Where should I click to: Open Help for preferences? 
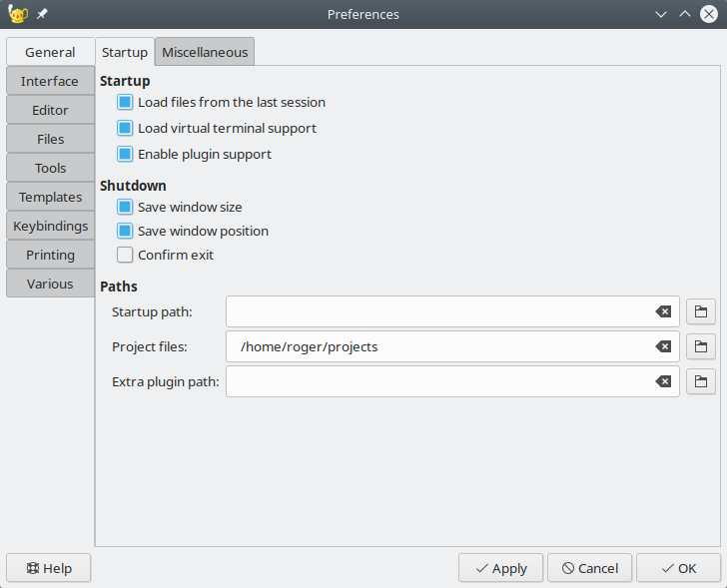[49, 568]
